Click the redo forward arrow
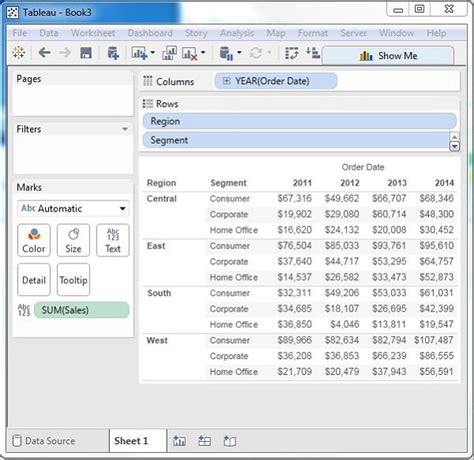The width and height of the screenshot is (474, 460). [65, 53]
